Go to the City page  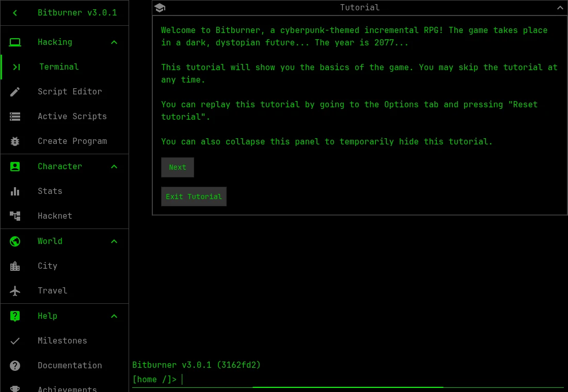[65, 266]
